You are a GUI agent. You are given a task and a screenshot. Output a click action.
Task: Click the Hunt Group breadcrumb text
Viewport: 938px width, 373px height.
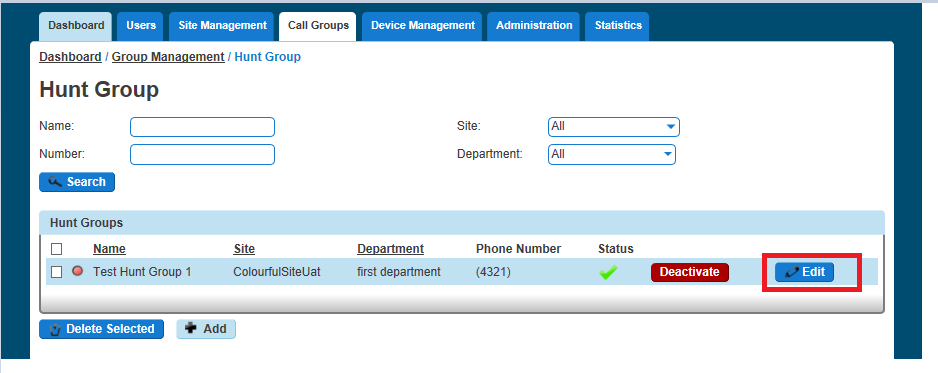(267, 57)
